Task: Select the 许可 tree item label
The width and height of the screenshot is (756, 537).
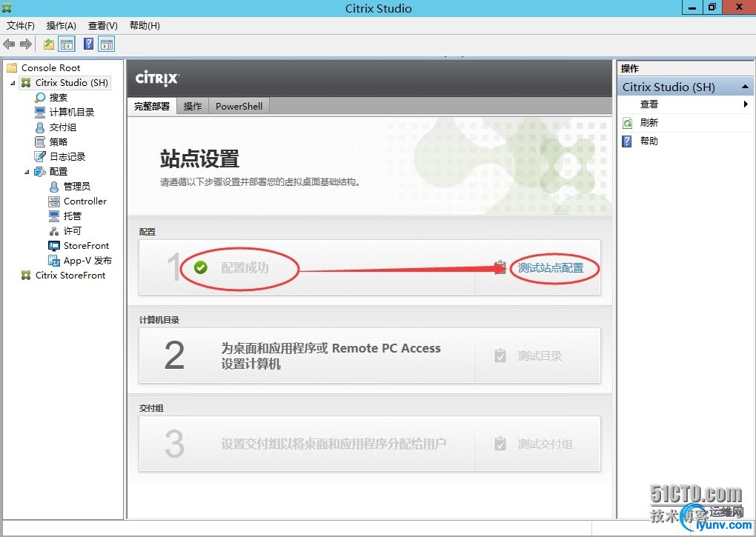Action: tap(73, 230)
